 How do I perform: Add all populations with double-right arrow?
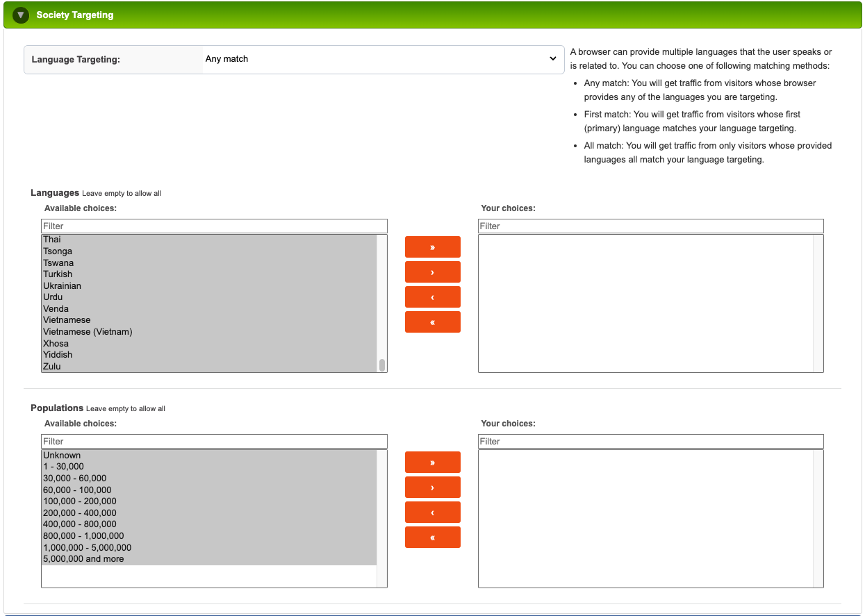tap(432, 463)
